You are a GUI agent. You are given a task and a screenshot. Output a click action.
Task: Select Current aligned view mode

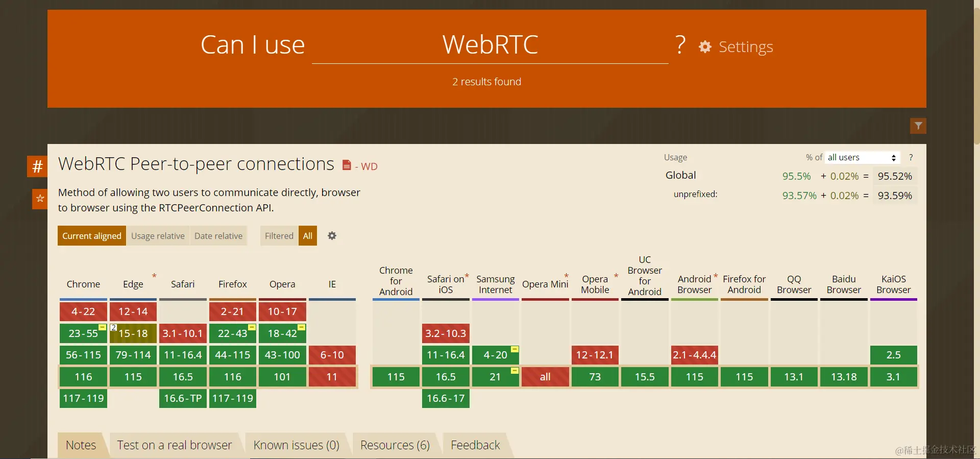92,236
